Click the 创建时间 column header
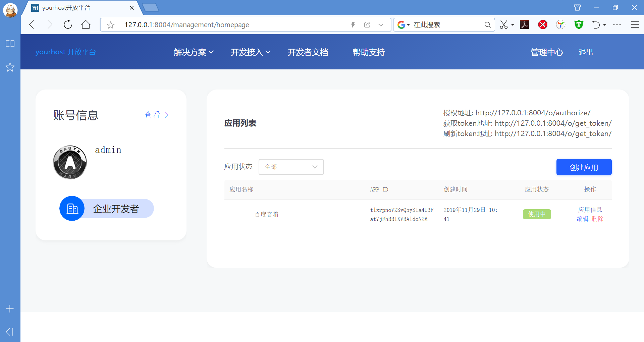 click(x=455, y=189)
